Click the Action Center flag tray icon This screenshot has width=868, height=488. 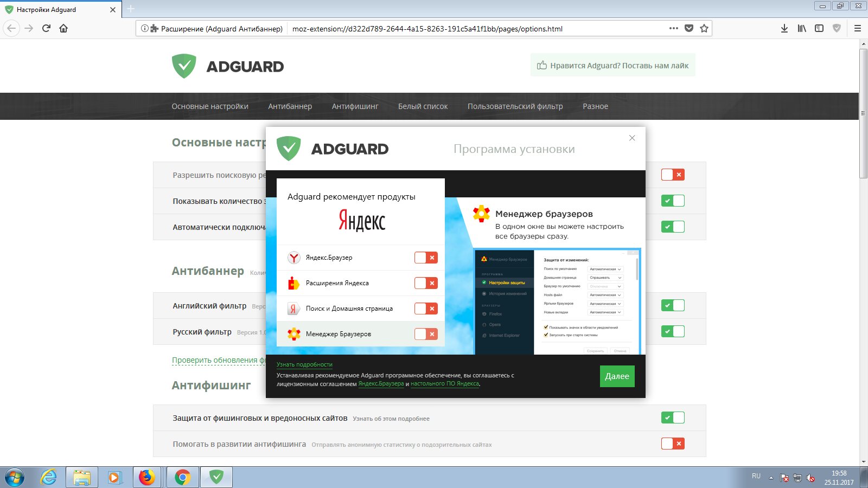click(x=784, y=478)
